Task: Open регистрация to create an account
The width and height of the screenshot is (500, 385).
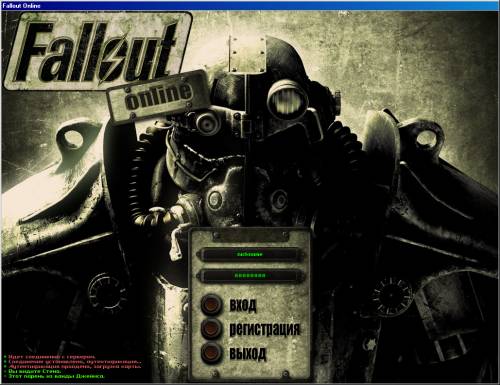Action: point(264,329)
